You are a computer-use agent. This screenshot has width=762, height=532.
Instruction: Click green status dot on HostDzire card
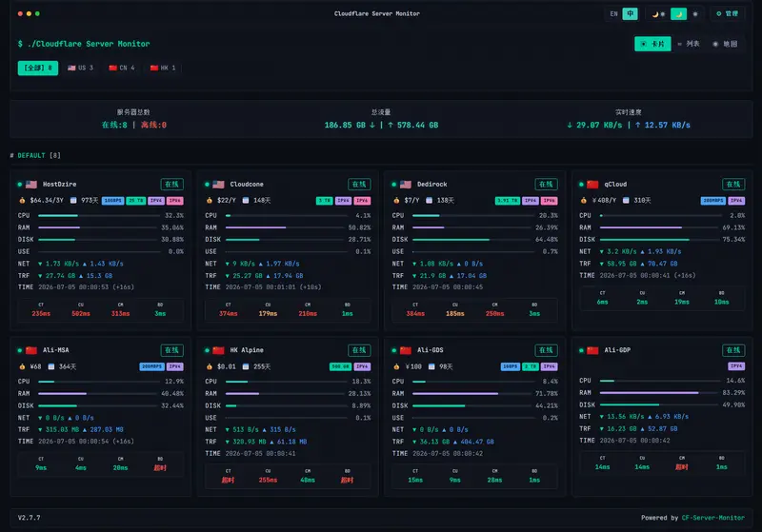click(20, 185)
